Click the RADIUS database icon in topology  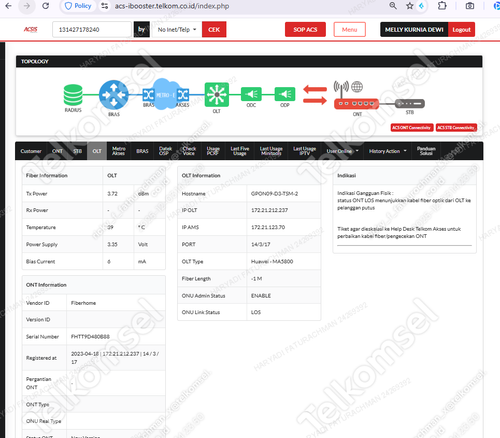pos(73,95)
